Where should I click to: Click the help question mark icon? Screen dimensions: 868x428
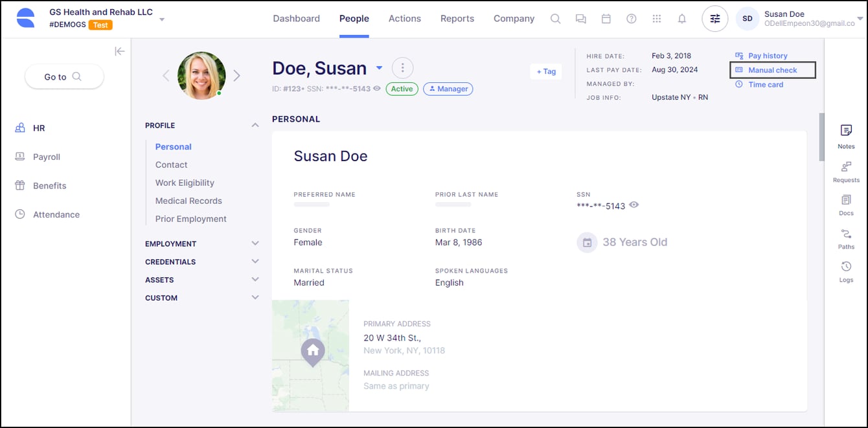(631, 19)
